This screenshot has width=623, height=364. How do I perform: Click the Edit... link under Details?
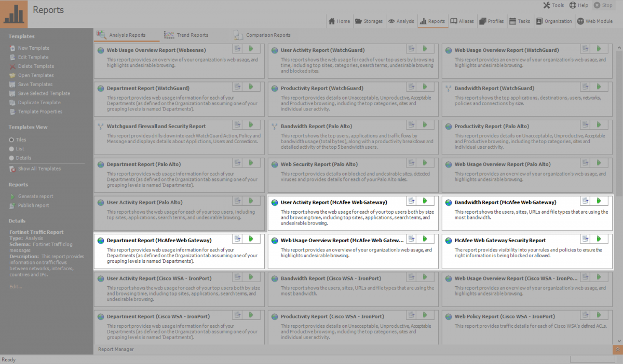point(16,286)
